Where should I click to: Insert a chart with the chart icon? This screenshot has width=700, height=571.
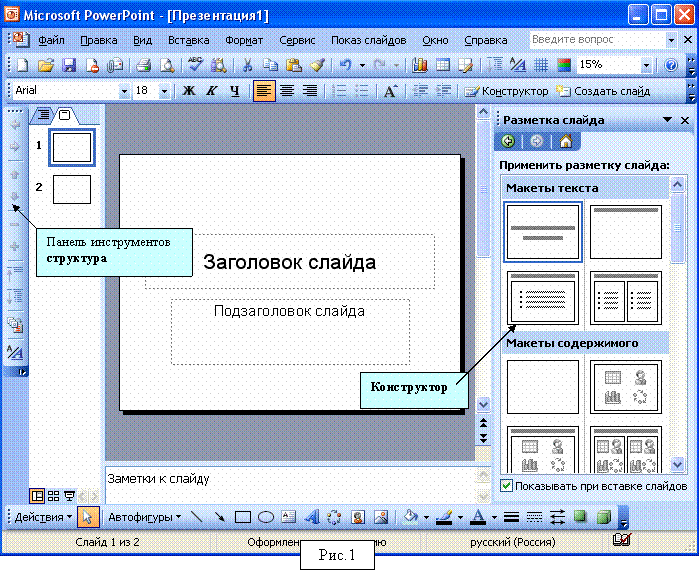420,66
